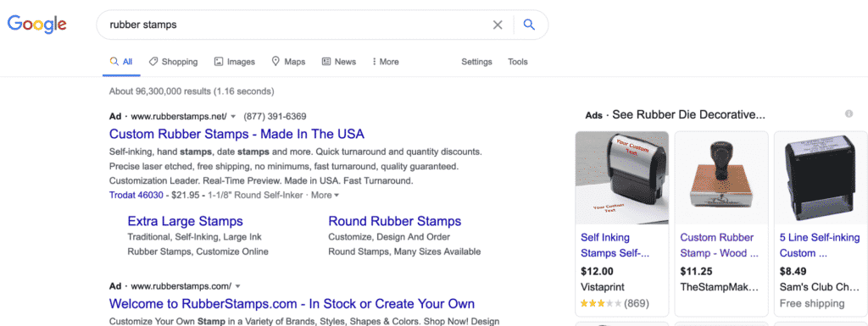Expand dropdown arrow next to rubberstamps.com
868x326 pixels.
coord(237,286)
